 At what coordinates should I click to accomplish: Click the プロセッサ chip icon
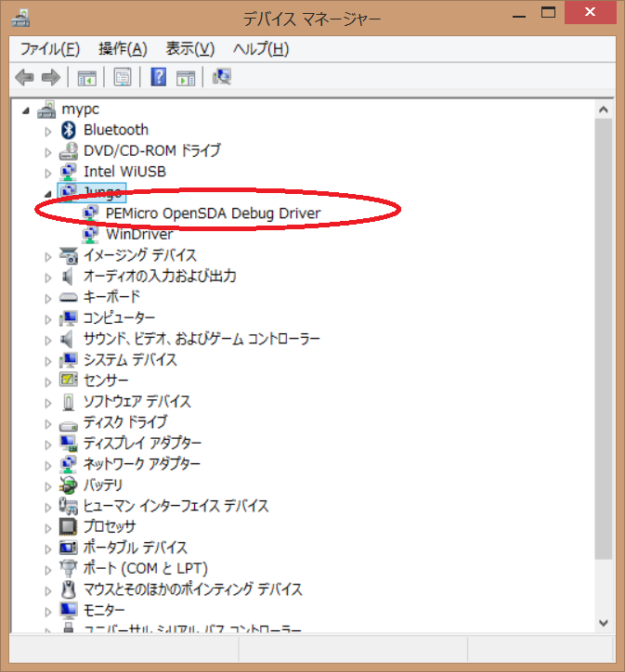[69, 526]
